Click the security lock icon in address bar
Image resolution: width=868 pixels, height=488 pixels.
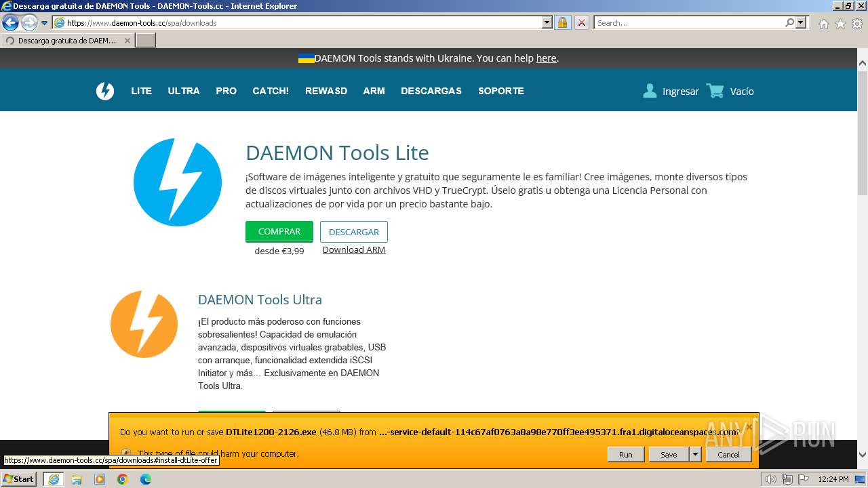[x=562, y=22]
